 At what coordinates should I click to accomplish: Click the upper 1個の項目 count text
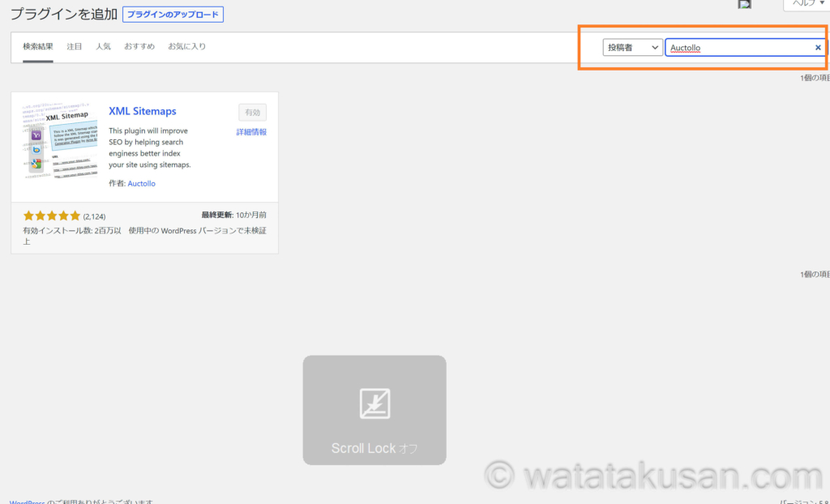(x=815, y=78)
